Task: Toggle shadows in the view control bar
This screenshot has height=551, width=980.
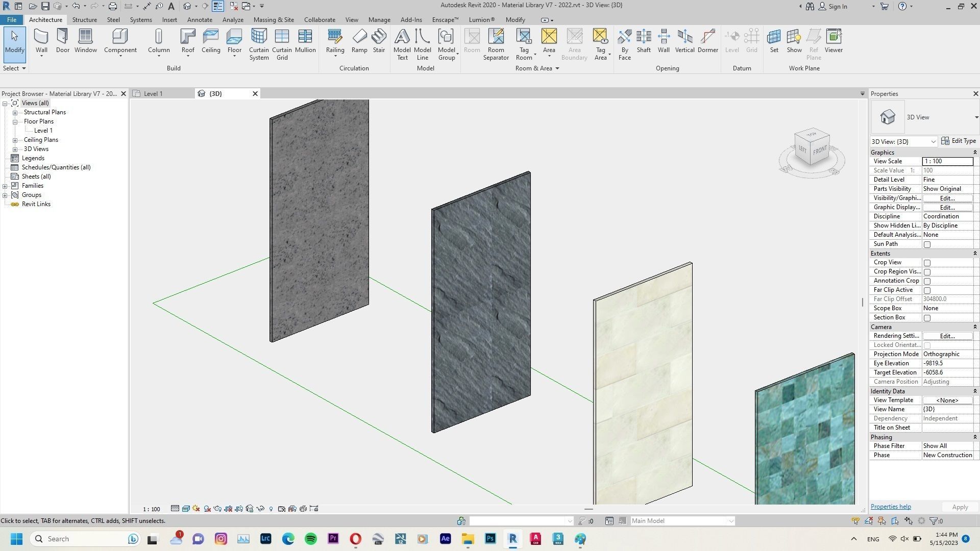Action: [x=207, y=509]
